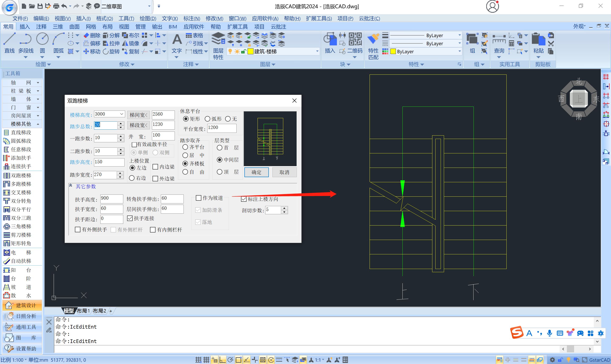Click the 圆 circle tool icon
Viewport: 611px width, 364px height.
click(42, 39)
